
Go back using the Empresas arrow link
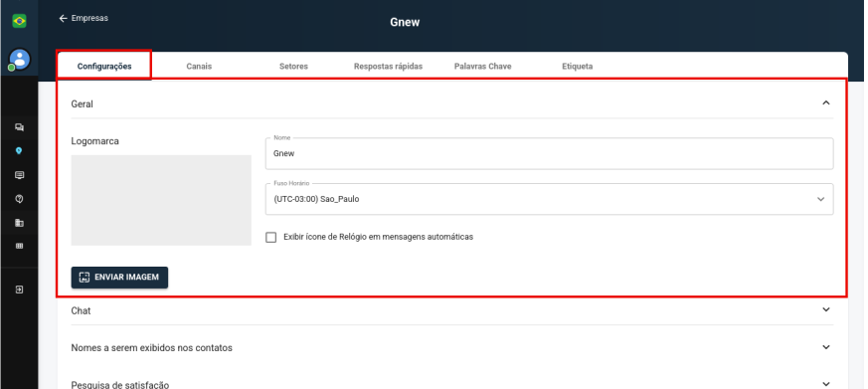point(84,18)
